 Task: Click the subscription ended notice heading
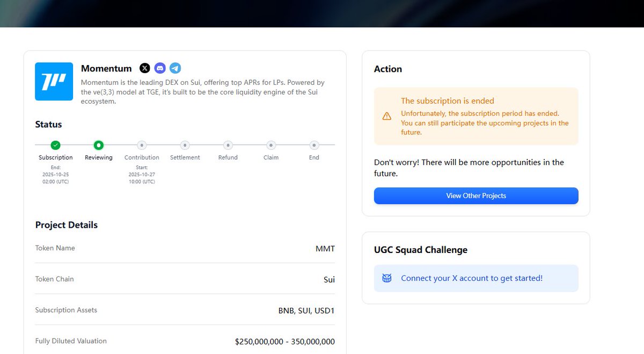(x=448, y=101)
